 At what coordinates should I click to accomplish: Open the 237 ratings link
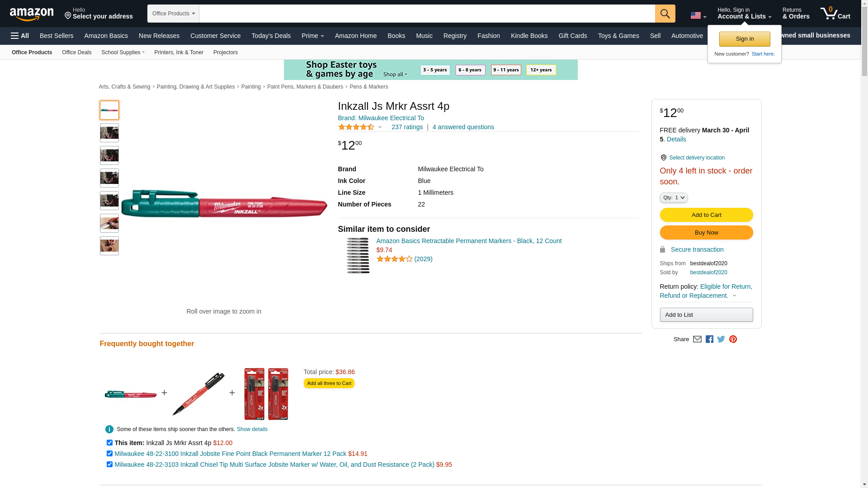tap(407, 127)
